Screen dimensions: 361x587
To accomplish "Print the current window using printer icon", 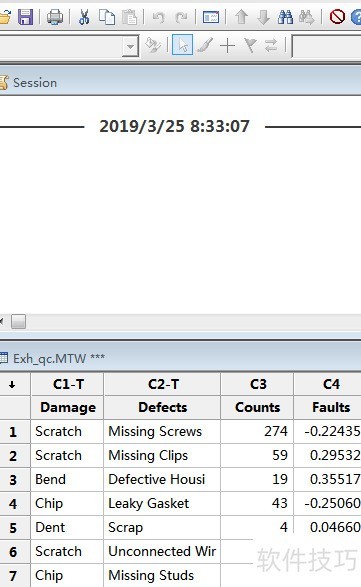I will [55, 17].
